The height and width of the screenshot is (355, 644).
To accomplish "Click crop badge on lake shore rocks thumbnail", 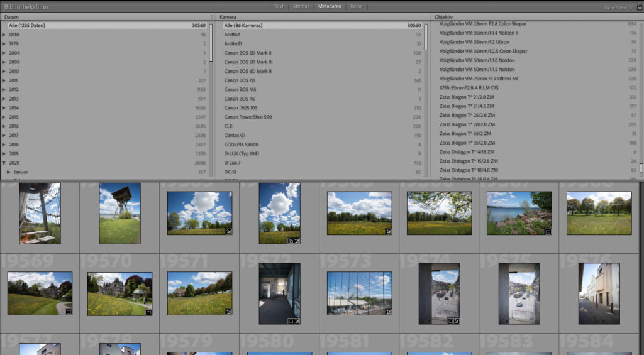I will point(548,231).
